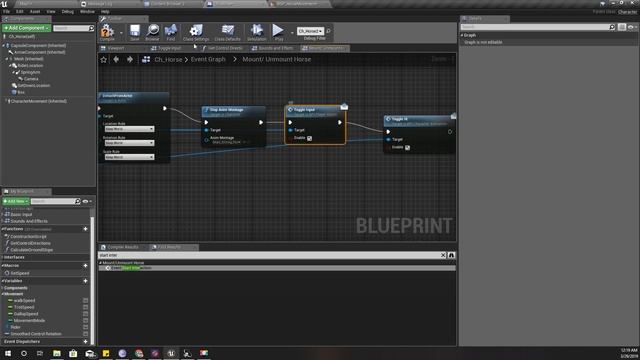Open the My Blueprint view options eye
The height and width of the screenshot is (360, 640).
(87, 201)
